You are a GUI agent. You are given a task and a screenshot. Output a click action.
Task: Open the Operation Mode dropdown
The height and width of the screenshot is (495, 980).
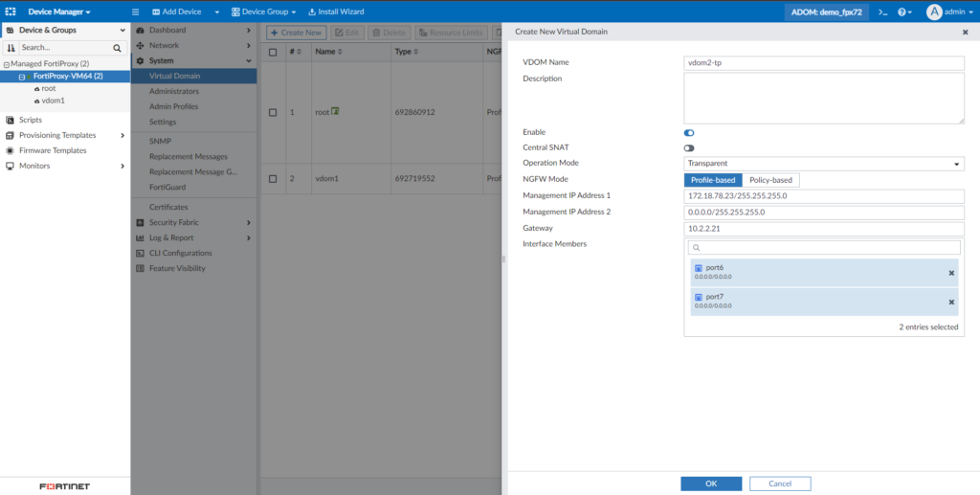pos(823,164)
